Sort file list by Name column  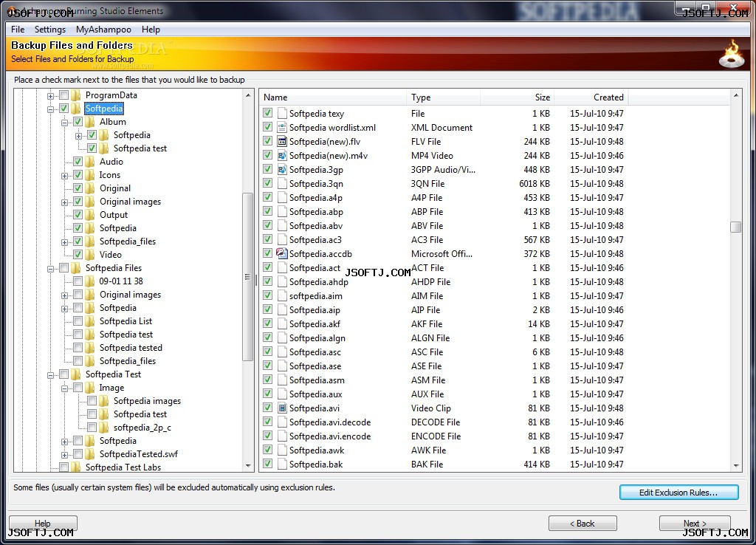(333, 97)
